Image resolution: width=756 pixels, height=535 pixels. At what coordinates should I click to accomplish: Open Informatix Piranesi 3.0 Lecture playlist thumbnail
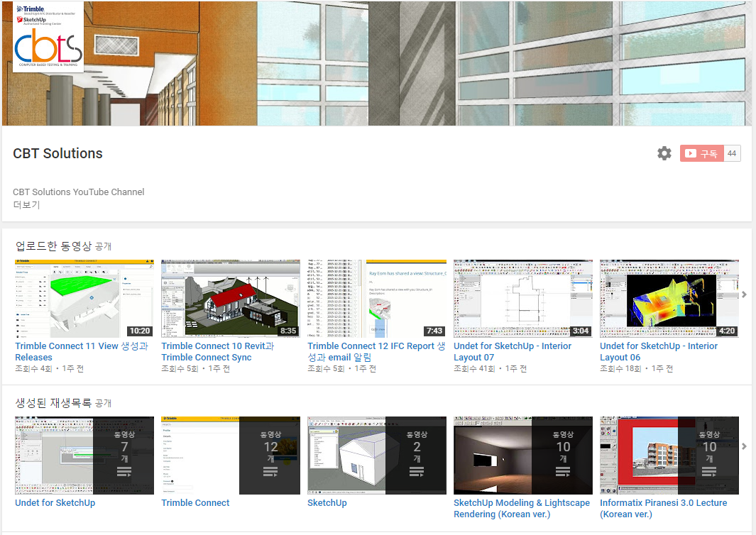click(669, 456)
